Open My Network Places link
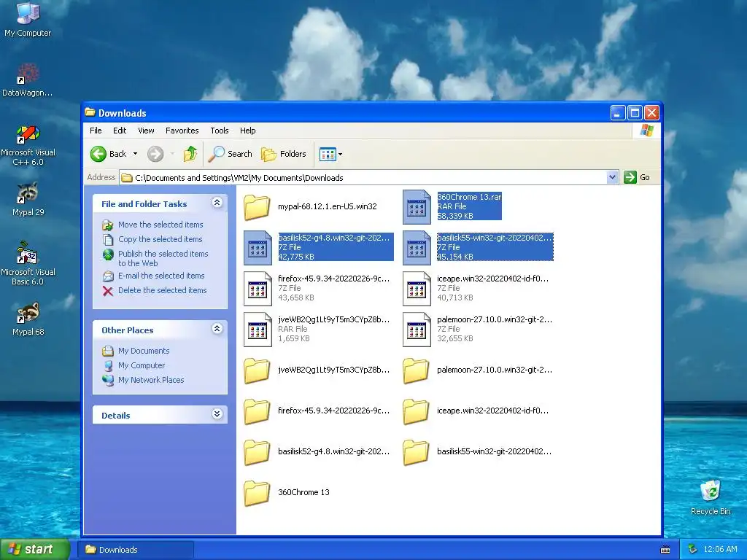Screen dimensions: 747x560 150,380
